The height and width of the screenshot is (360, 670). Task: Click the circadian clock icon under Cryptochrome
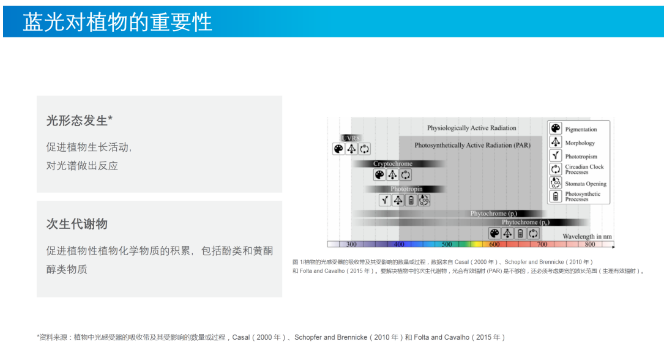click(406, 175)
